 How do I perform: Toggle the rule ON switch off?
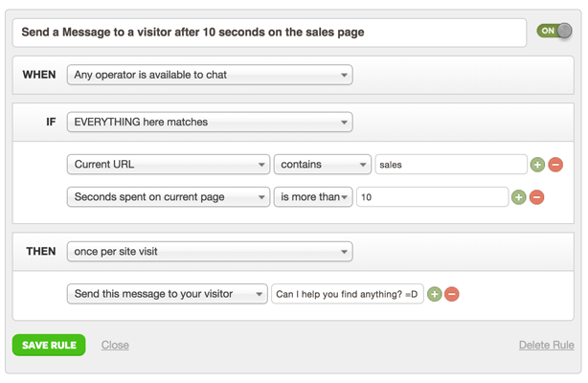coord(555,31)
